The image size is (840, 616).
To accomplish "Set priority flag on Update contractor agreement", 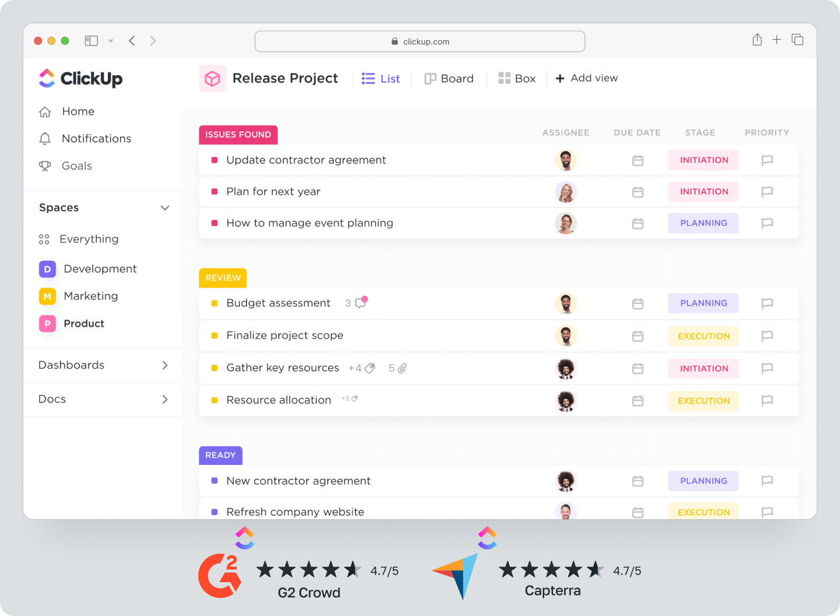I will pyautogui.click(x=767, y=160).
